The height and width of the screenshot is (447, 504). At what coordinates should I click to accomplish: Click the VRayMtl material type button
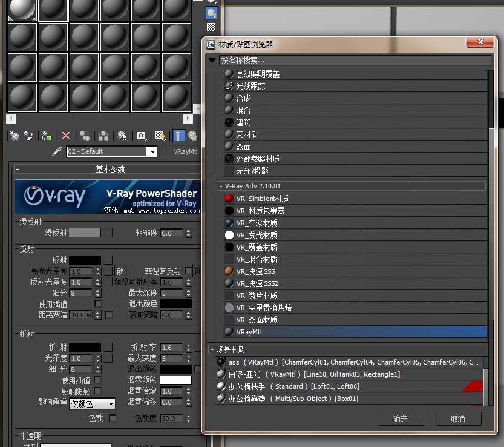181,151
